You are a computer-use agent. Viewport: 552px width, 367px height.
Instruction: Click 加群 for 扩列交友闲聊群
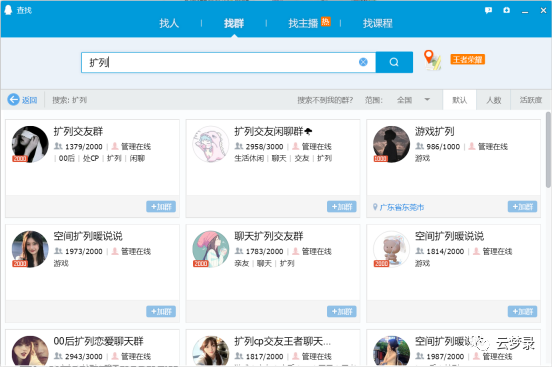click(341, 207)
